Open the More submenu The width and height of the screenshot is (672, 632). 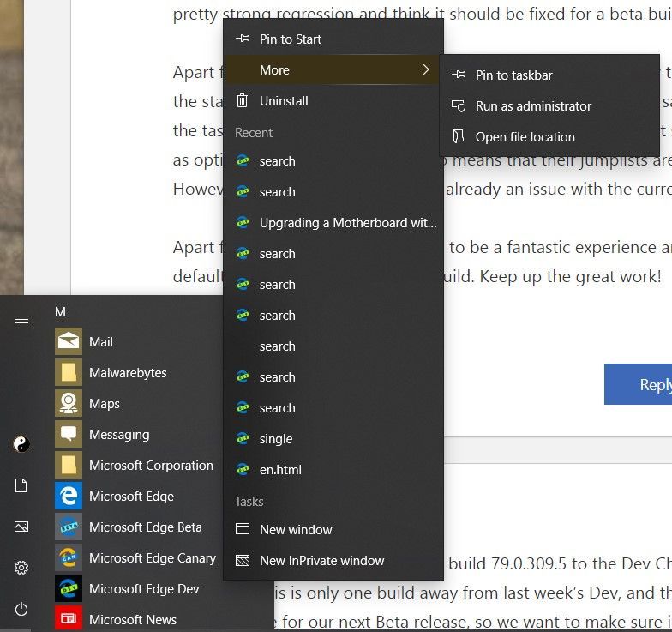pyautogui.click(x=333, y=70)
